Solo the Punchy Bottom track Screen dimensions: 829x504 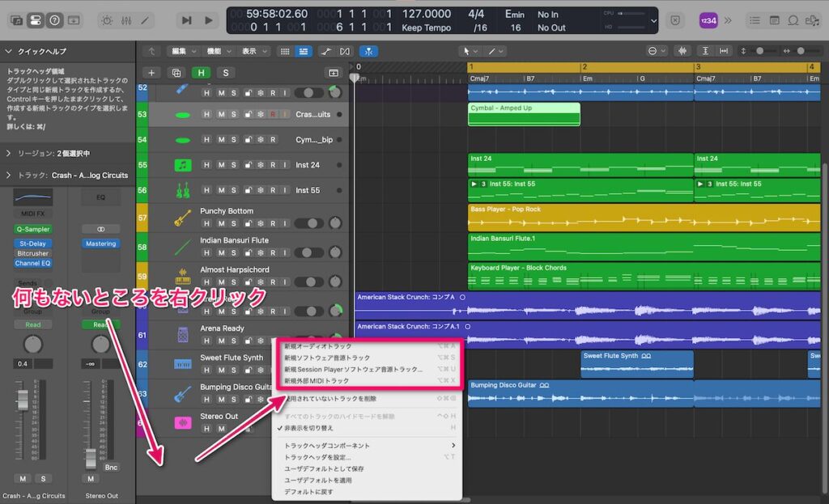(234, 223)
